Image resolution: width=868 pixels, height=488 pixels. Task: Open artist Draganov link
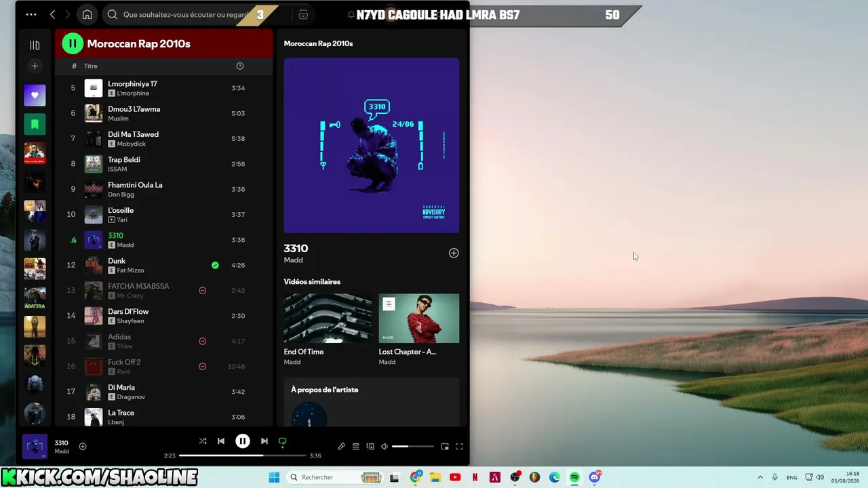click(131, 397)
